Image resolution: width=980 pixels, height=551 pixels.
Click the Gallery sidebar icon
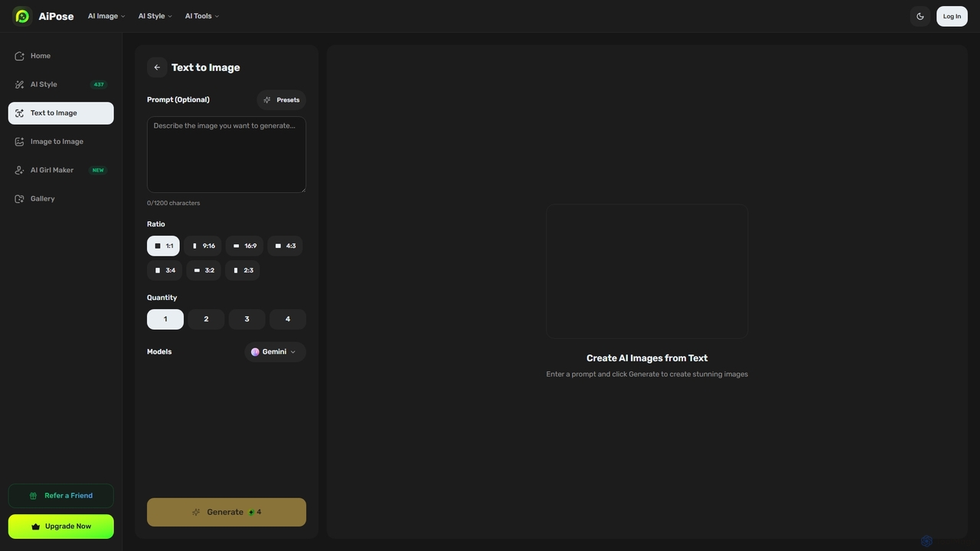pyautogui.click(x=19, y=199)
